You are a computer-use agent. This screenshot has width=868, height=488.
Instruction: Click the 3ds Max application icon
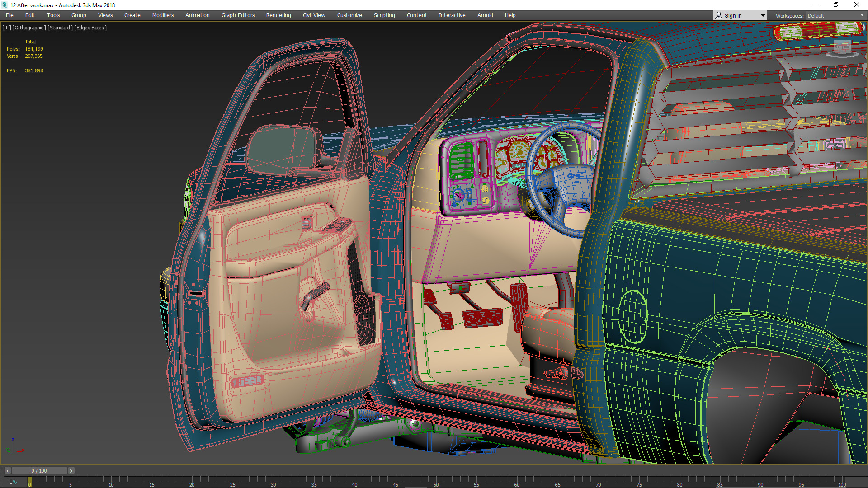tap(5, 5)
